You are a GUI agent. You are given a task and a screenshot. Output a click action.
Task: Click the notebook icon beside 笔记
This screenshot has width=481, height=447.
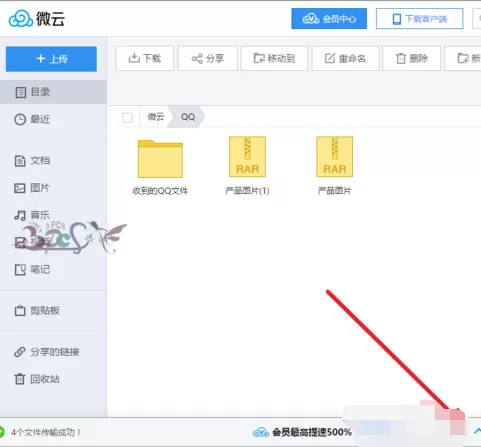click(20, 270)
